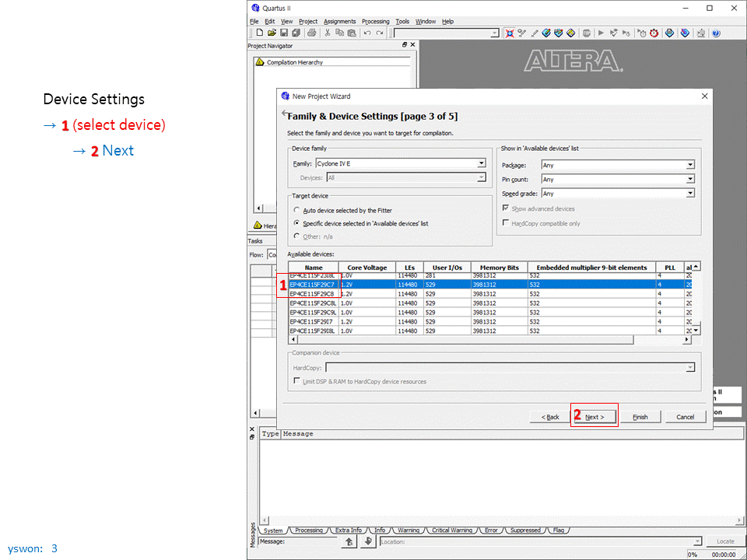Viewport: 747px width, 560px height.
Task: Open the Location dropdown in Messages panel
Action: coord(541,541)
